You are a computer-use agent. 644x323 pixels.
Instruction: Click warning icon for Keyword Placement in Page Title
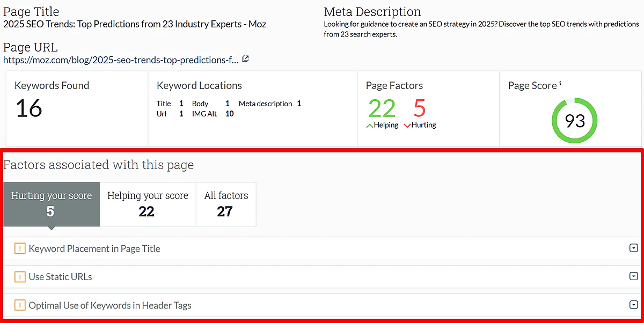click(x=20, y=248)
